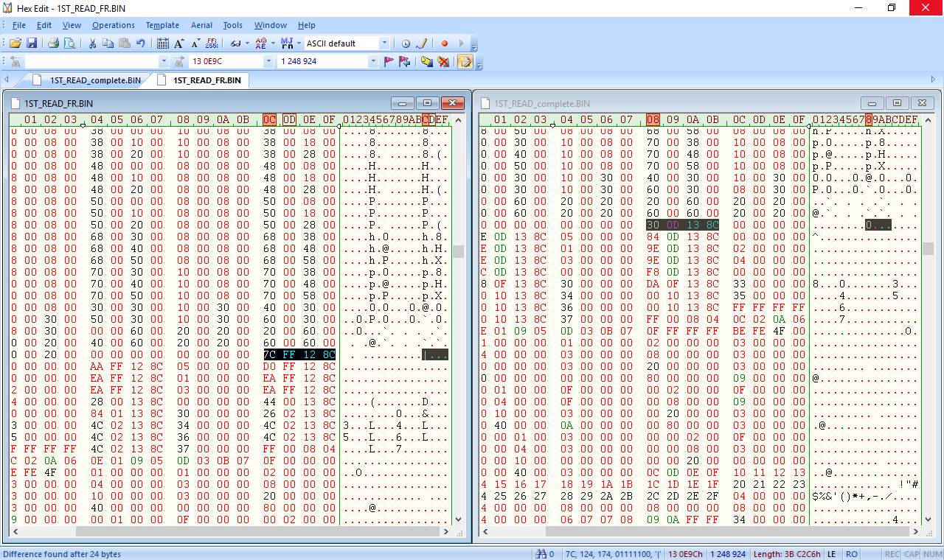This screenshot has height=560, width=944.
Task: Open the search text combo dropdown
Action: 164,61
